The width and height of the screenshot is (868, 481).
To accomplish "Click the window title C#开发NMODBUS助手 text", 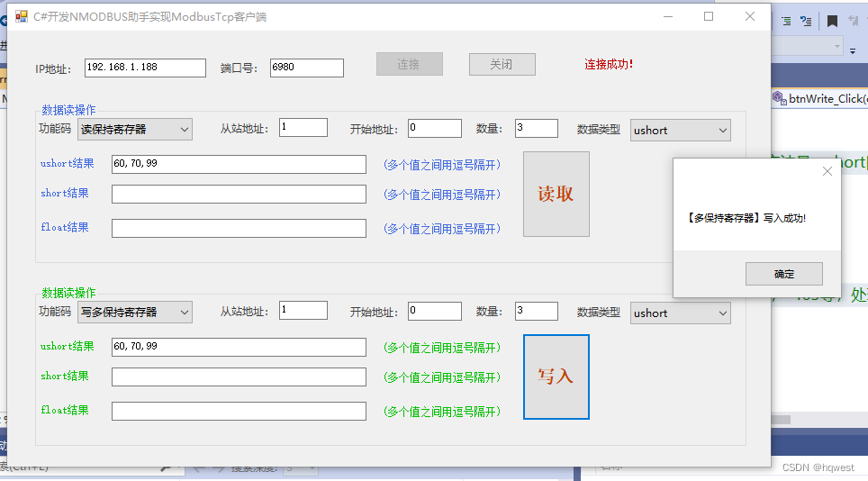I will click(149, 17).
